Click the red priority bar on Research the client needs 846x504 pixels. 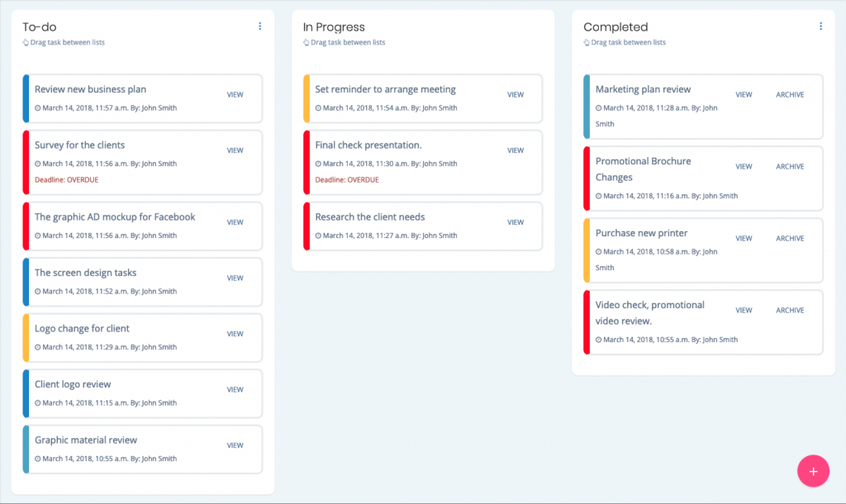click(307, 226)
